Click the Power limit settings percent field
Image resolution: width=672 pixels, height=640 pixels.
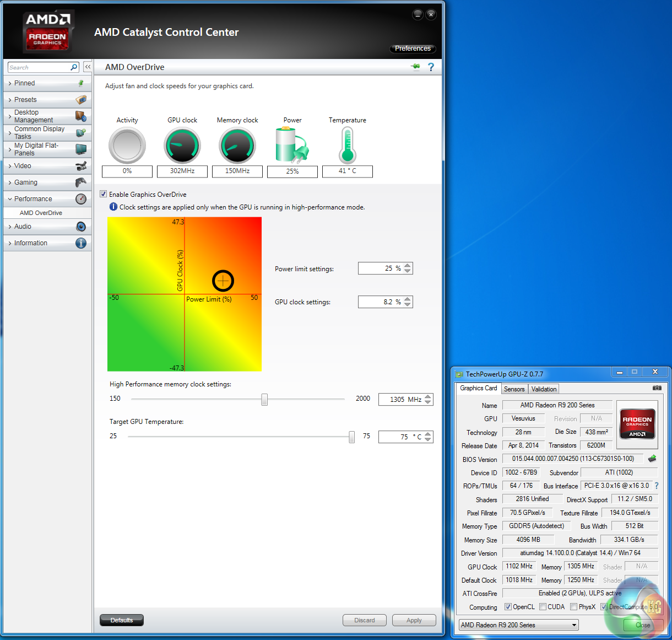click(381, 268)
